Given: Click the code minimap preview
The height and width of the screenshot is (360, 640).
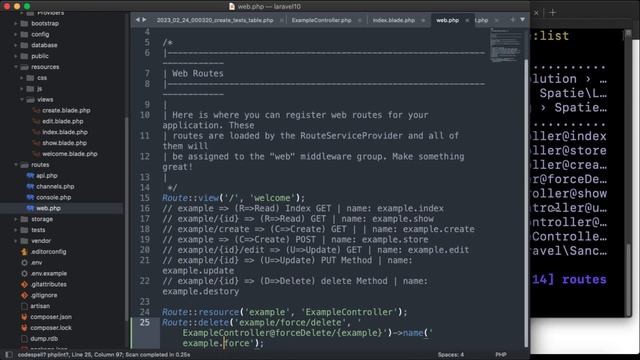Looking at the screenshot, I should (506, 45).
